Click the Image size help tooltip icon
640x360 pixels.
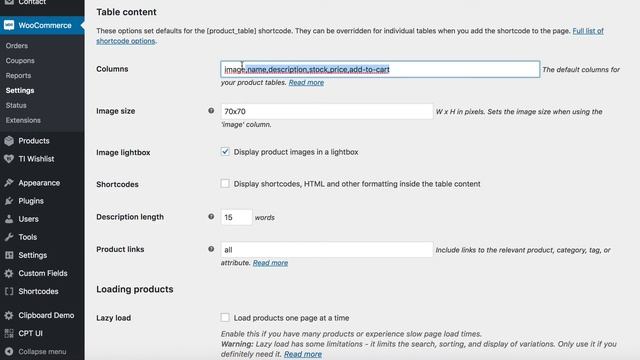[x=211, y=111]
